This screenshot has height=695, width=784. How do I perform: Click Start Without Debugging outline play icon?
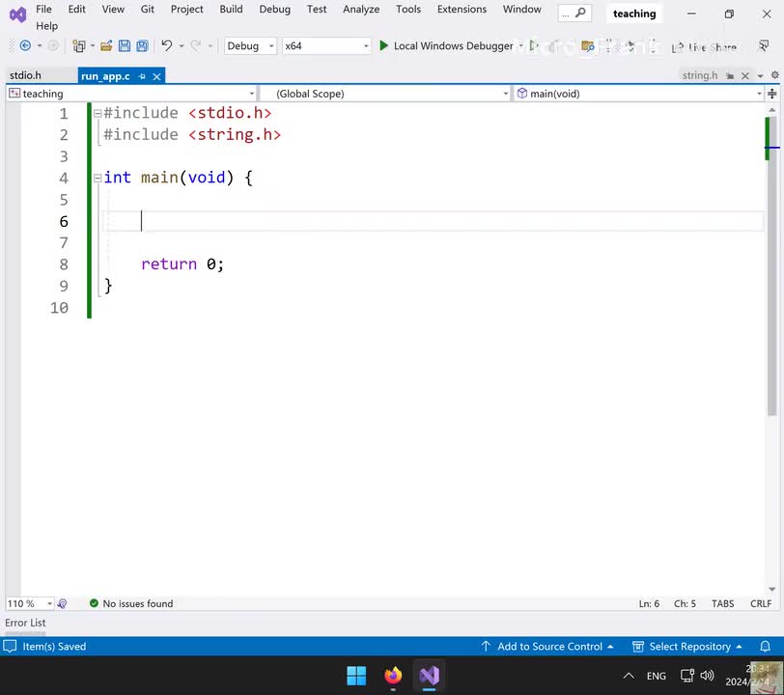pos(534,46)
